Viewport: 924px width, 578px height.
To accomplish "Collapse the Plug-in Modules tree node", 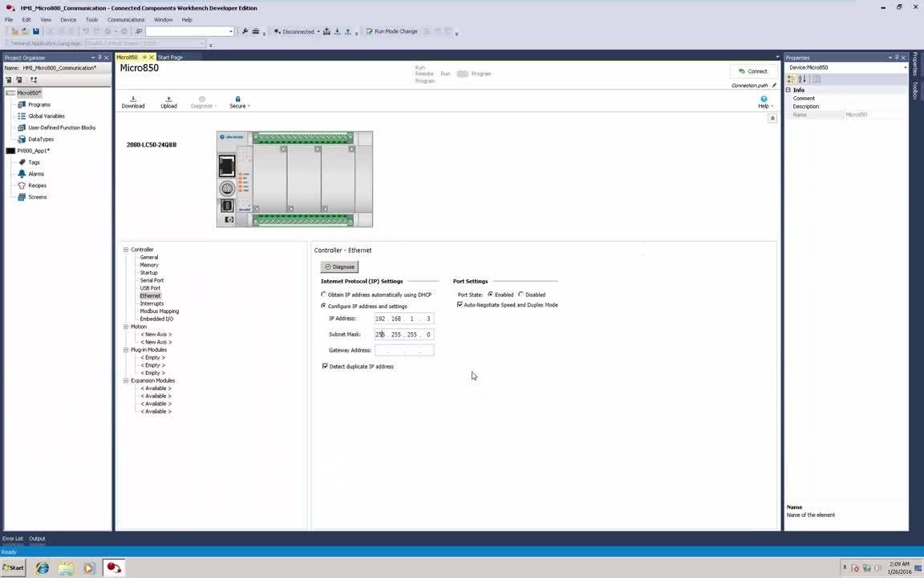I will click(x=126, y=350).
